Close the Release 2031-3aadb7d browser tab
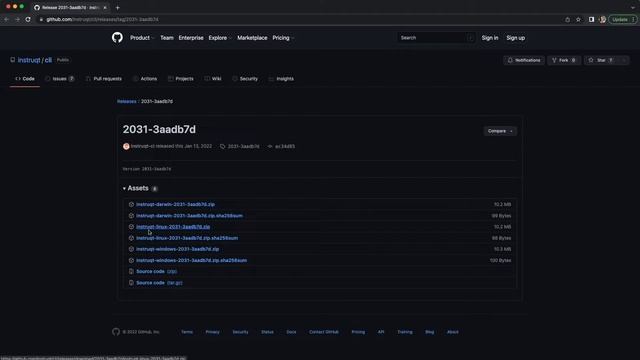640x360 pixels. coord(105,7)
